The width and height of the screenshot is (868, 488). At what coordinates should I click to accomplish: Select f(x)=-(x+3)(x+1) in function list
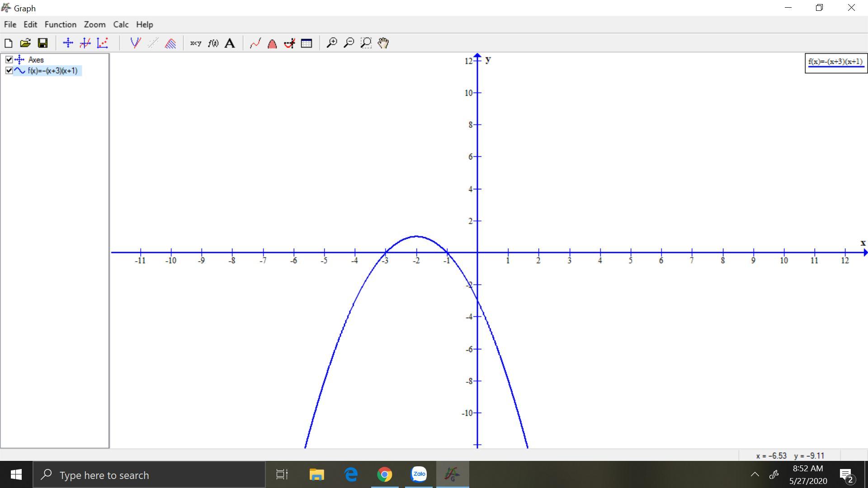pos(52,71)
